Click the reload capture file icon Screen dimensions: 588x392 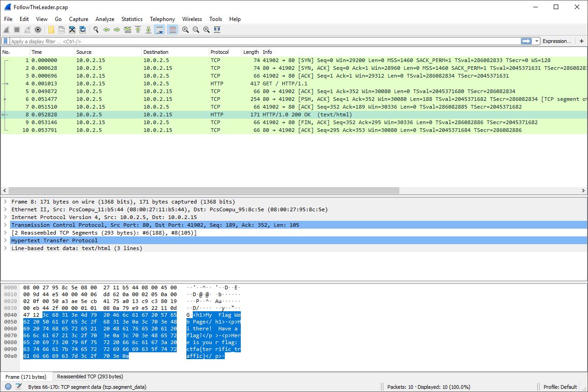tap(83, 30)
